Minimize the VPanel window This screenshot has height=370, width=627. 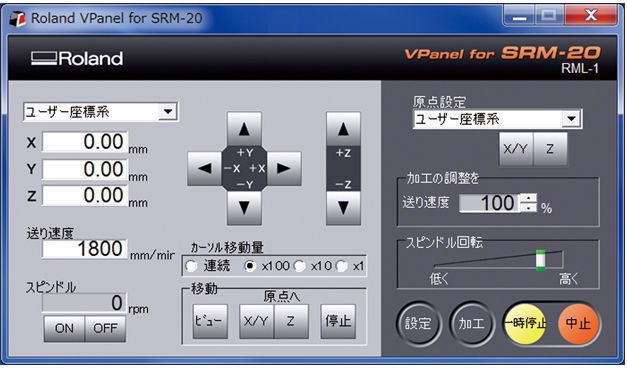pyautogui.click(x=519, y=16)
